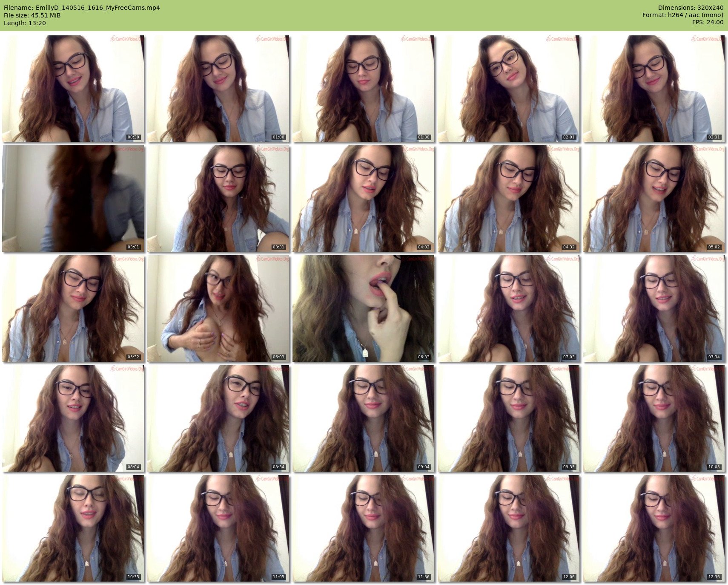Select the thumbnail at 02:31
Screen dimensions: 728x585
pos(654,89)
